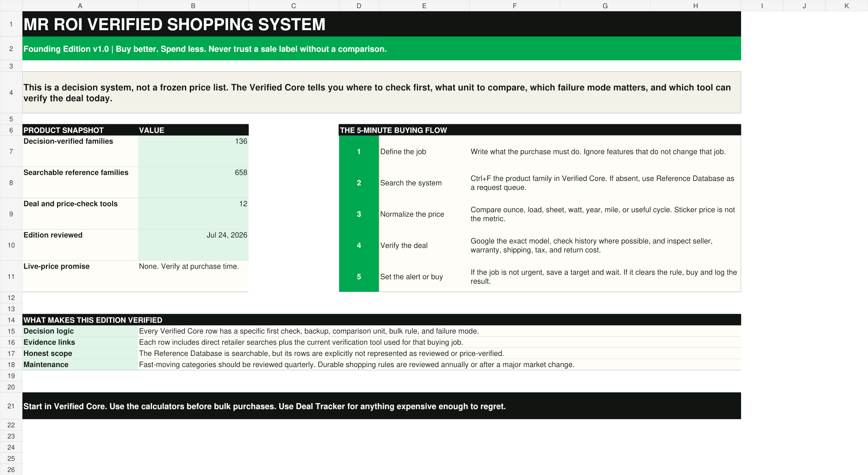Select the value 12 cell
The width and height of the screenshot is (868, 475).
(x=193, y=214)
